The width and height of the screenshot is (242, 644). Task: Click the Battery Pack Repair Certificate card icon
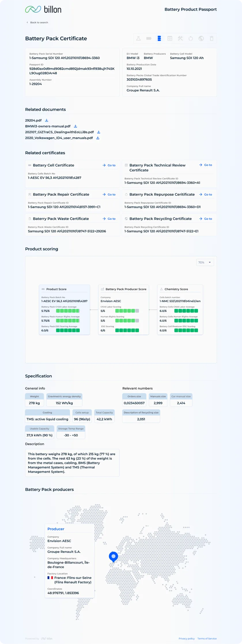tap(30, 195)
